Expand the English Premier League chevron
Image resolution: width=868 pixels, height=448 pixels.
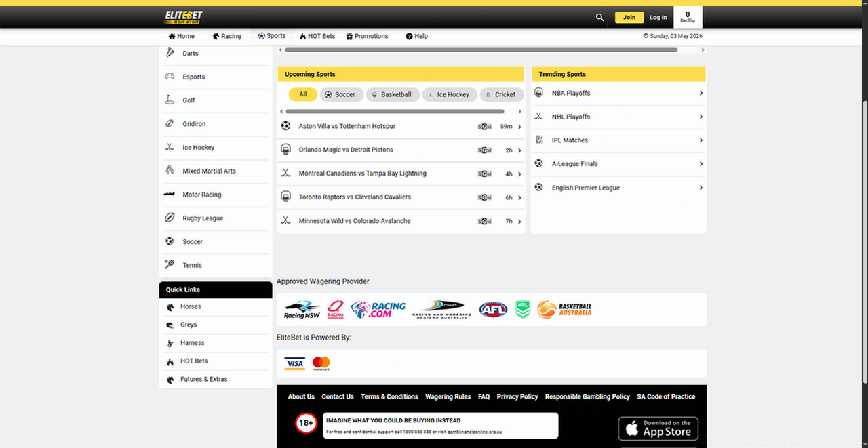[x=701, y=188]
